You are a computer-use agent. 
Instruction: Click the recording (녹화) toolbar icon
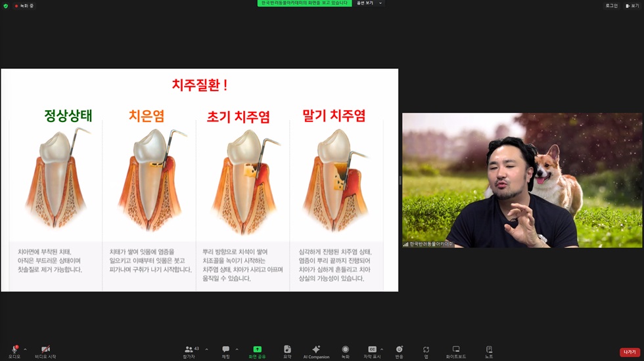click(346, 349)
